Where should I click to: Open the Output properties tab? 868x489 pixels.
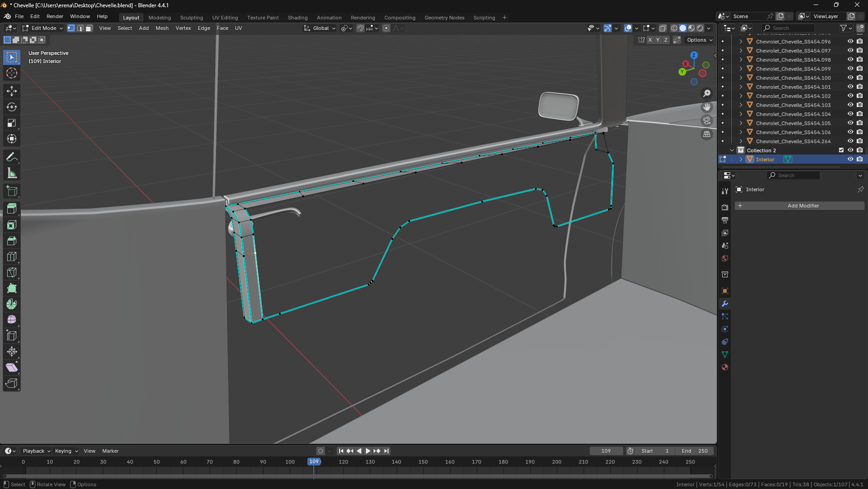tap(725, 220)
